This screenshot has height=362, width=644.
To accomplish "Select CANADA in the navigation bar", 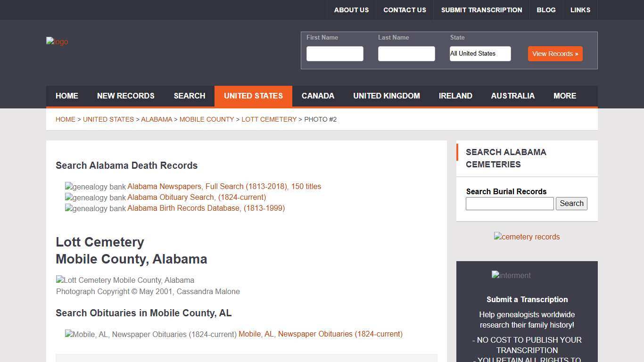I will 318,96.
